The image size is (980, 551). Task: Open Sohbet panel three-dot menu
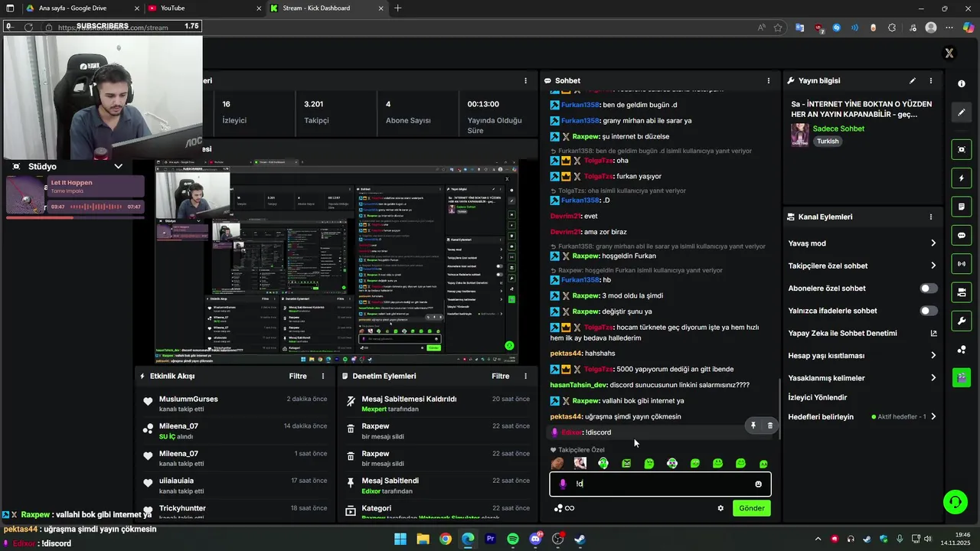pos(769,80)
